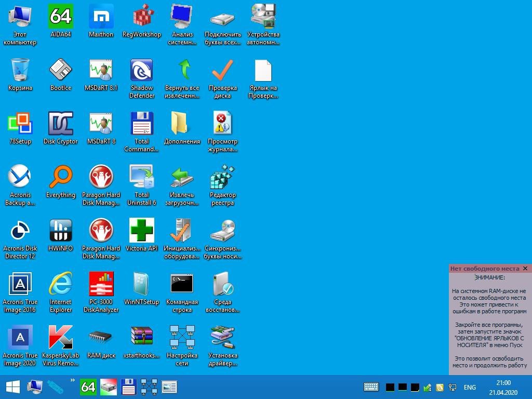The width and height of the screenshot is (532, 399).
Task: Open the Устройства автономные icon
Action: click(x=263, y=25)
